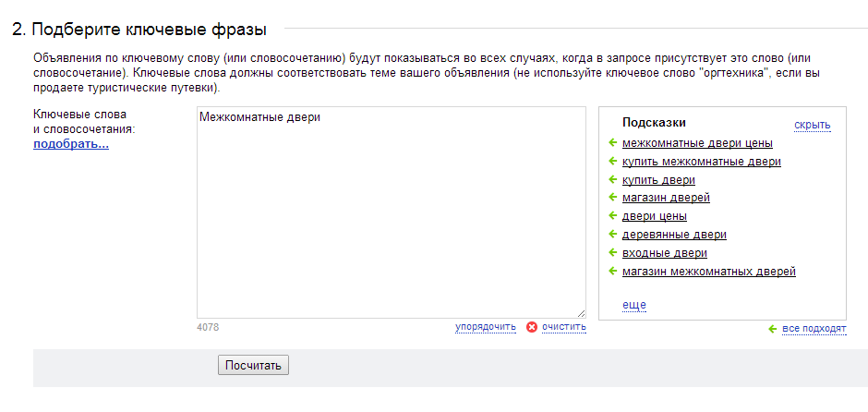Grab the text area resize handle
868x412 pixels.
pos(581,313)
